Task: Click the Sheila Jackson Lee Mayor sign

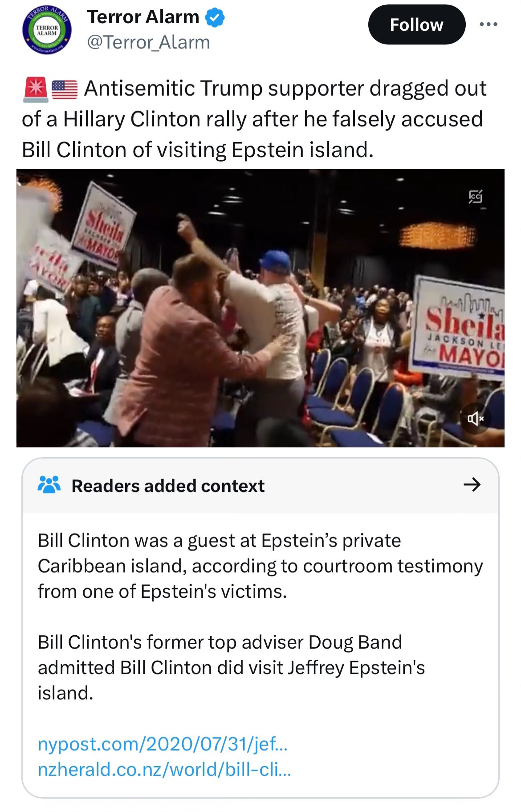Action: coord(460,328)
